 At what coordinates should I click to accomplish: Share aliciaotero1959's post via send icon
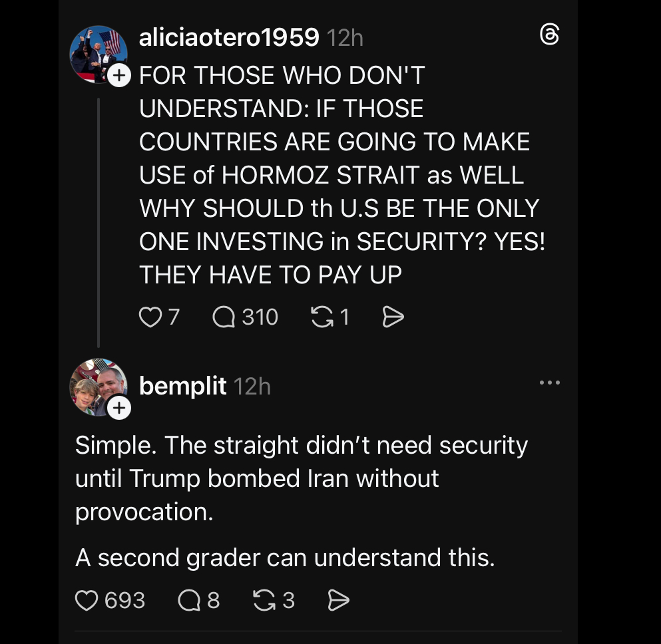[x=393, y=317]
